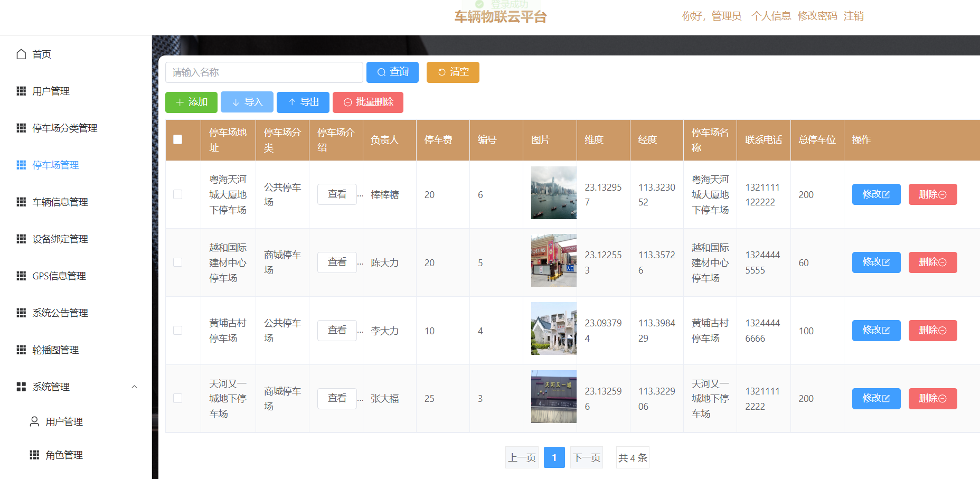The height and width of the screenshot is (479, 980).
Task: Check the row checkbox for 天河又一城地下停车场
Action: 178,398
